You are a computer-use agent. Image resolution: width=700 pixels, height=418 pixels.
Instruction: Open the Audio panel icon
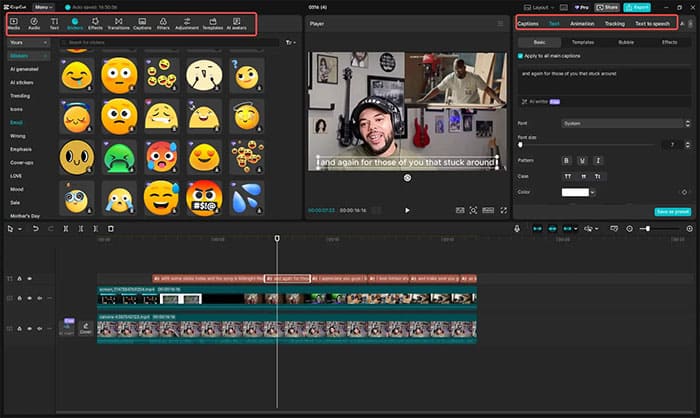[34, 24]
